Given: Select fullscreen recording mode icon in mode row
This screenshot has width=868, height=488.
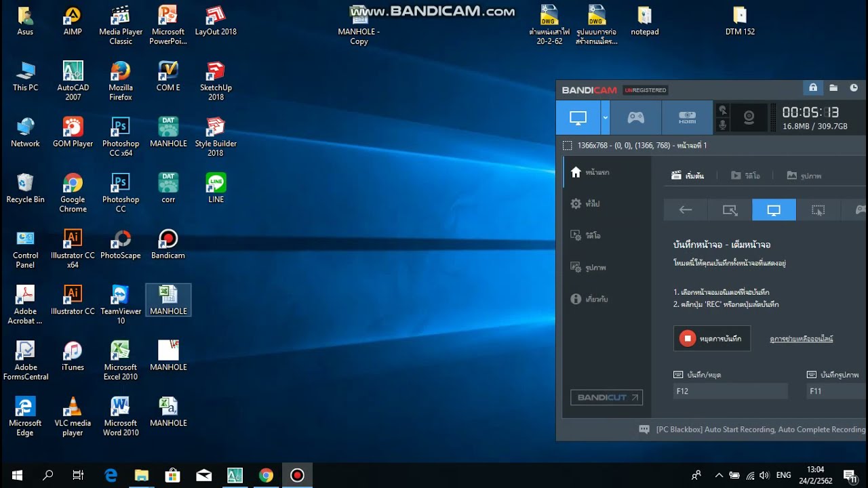Looking at the screenshot, I should point(774,210).
